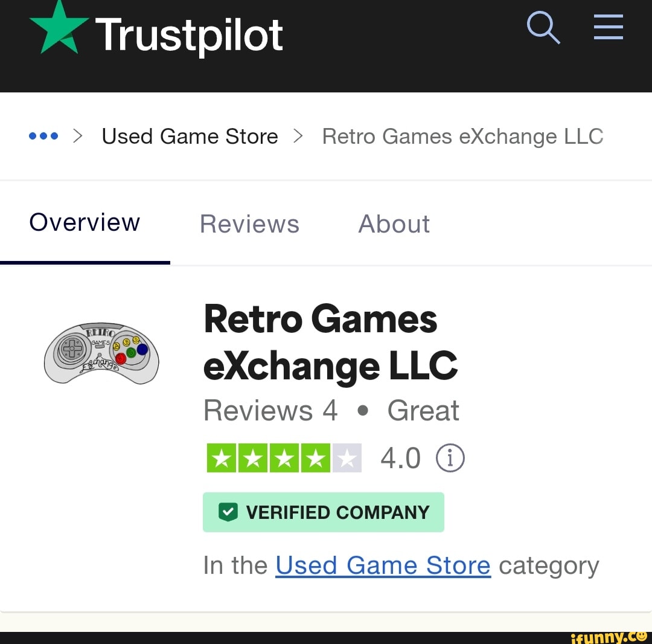Select the fifth unfilled rating star
The width and height of the screenshot is (652, 644).
coord(347,458)
